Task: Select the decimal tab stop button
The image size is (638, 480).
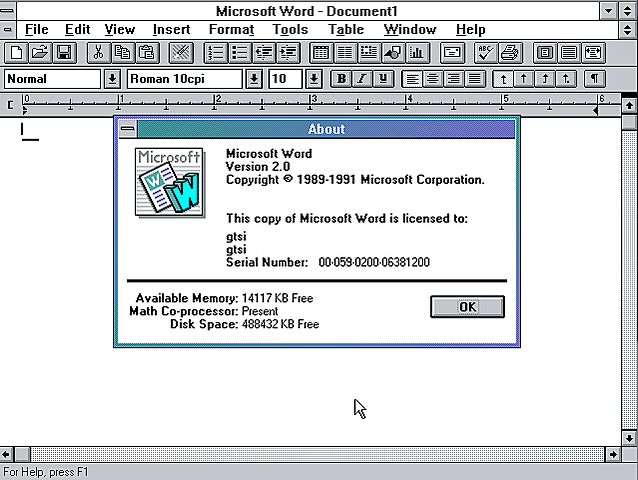Action: point(566,79)
